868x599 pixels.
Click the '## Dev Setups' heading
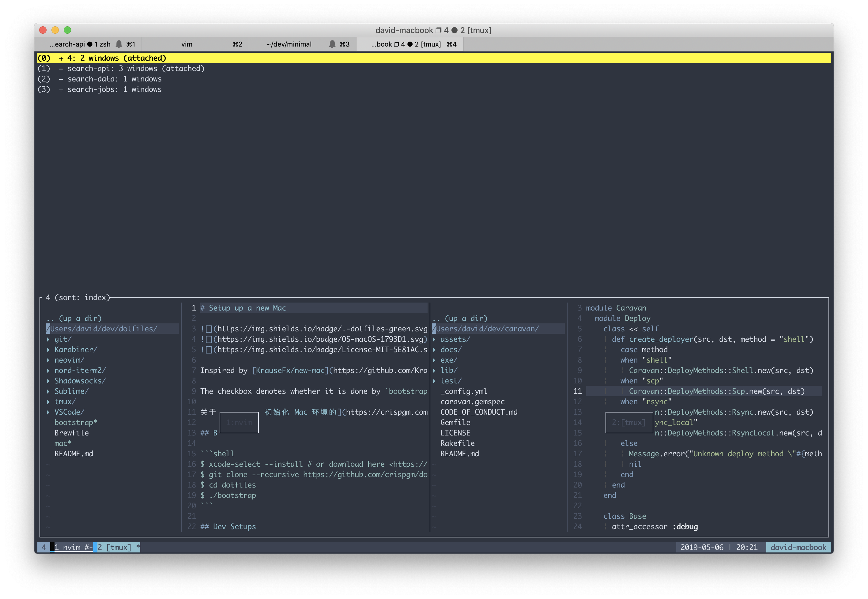point(228,527)
